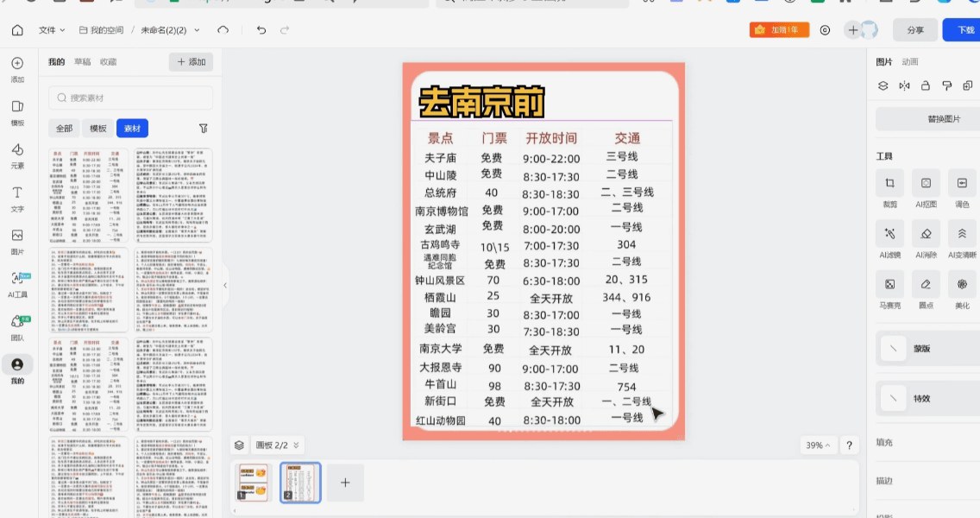Click the format painter style icon
Viewport: 980px width, 518px height.
click(x=947, y=85)
